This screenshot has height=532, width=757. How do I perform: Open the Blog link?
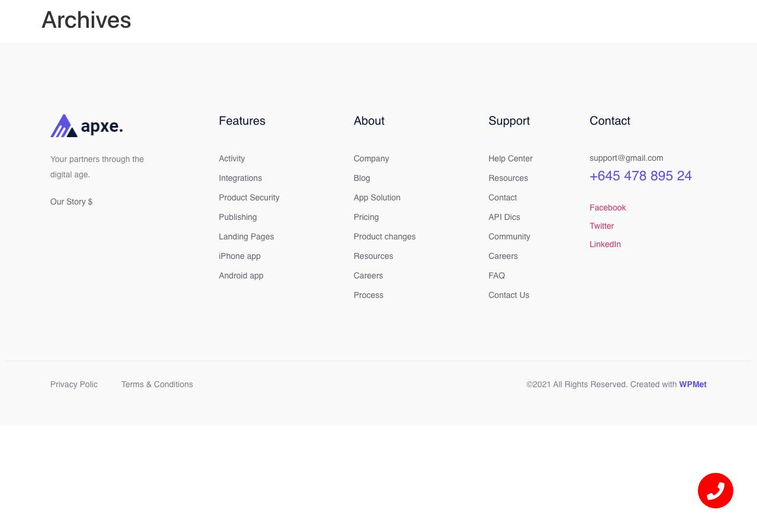click(x=362, y=178)
